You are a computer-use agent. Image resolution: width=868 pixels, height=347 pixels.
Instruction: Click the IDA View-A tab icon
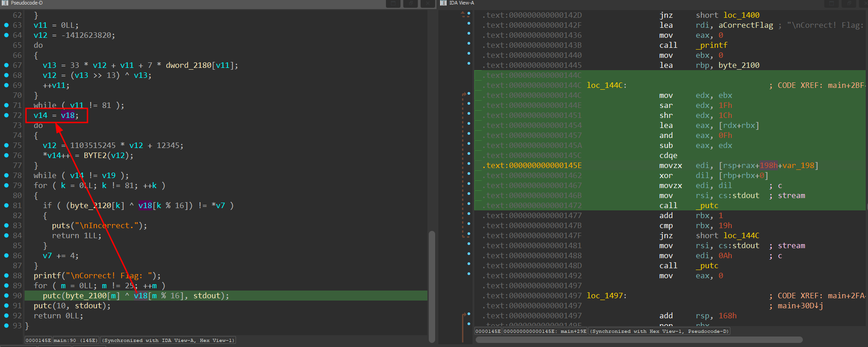(443, 3)
